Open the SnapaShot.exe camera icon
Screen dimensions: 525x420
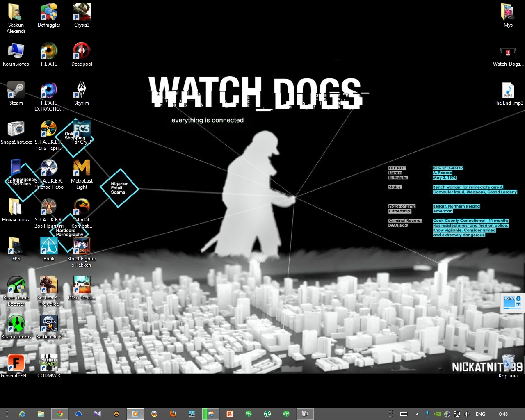click(x=16, y=132)
